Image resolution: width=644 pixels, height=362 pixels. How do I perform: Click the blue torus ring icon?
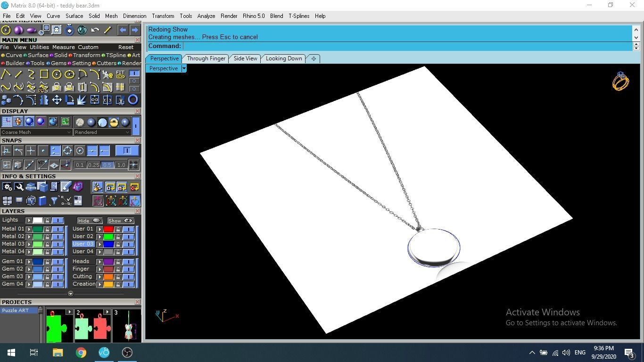(x=133, y=100)
